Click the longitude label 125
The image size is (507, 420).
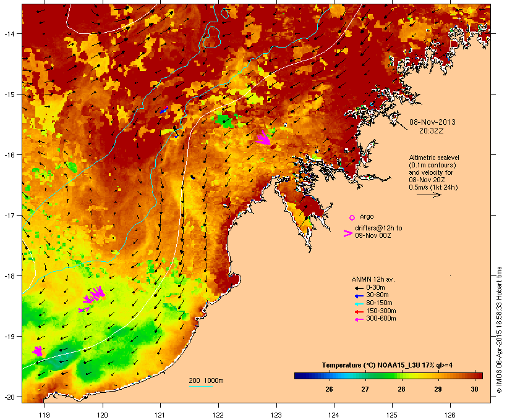pos(392,415)
